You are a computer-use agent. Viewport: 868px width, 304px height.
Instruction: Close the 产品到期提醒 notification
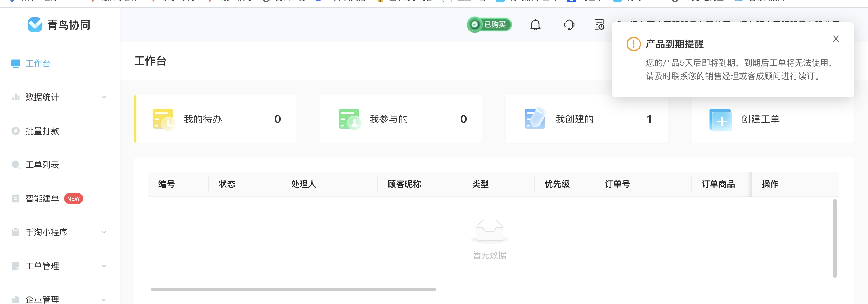(x=836, y=39)
